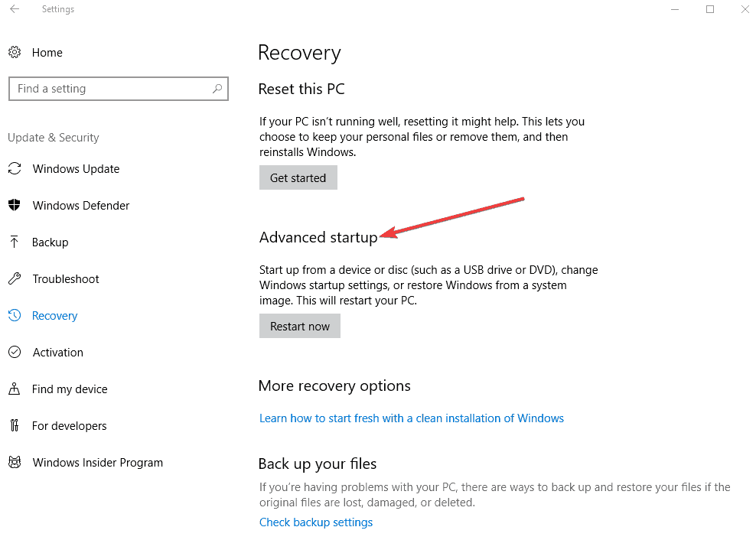This screenshot has height=540, width=756.
Task: Click the Windows Defender shield icon
Action: [15, 205]
